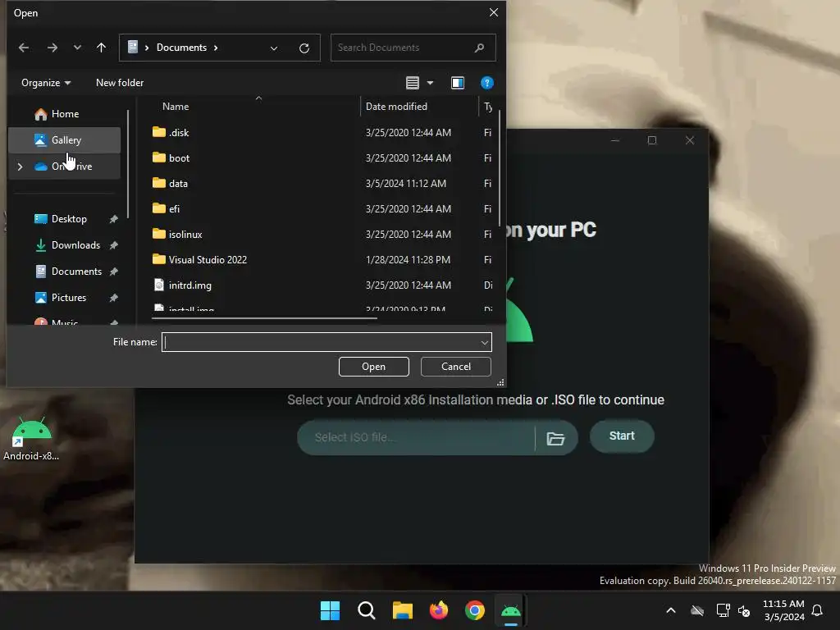The width and height of the screenshot is (840, 630).
Task: Click the Open button
Action: click(x=373, y=367)
